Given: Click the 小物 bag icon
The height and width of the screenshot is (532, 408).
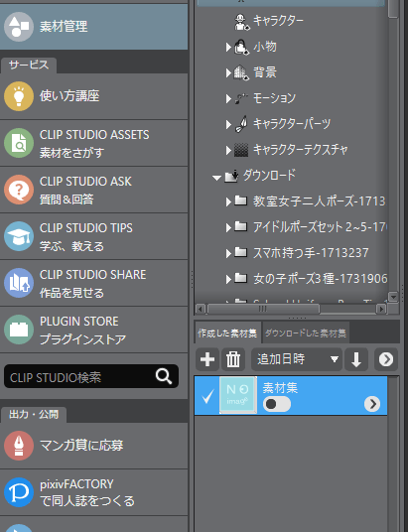Looking at the screenshot, I should [241, 48].
